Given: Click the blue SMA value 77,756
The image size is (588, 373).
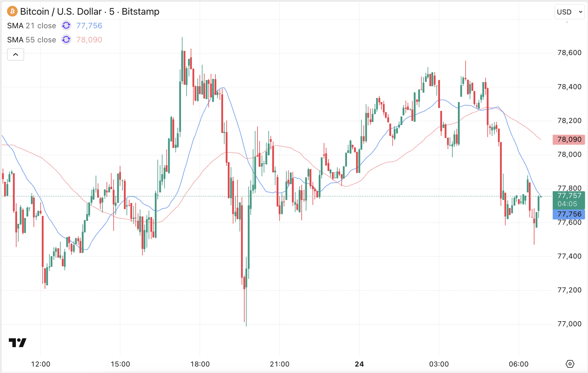Looking at the screenshot, I should click(x=89, y=26).
